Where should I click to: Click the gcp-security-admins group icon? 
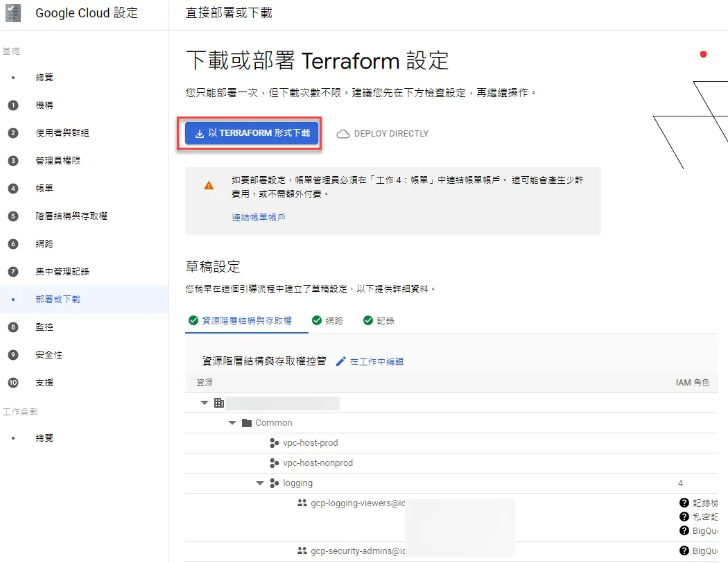tap(302, 551)
